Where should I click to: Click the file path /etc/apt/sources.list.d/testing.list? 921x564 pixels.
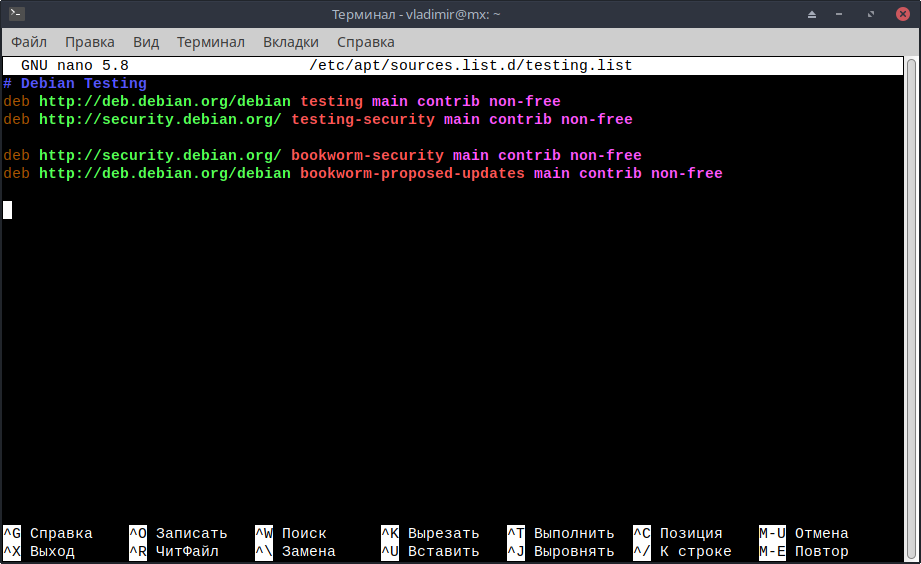point(470,65)
